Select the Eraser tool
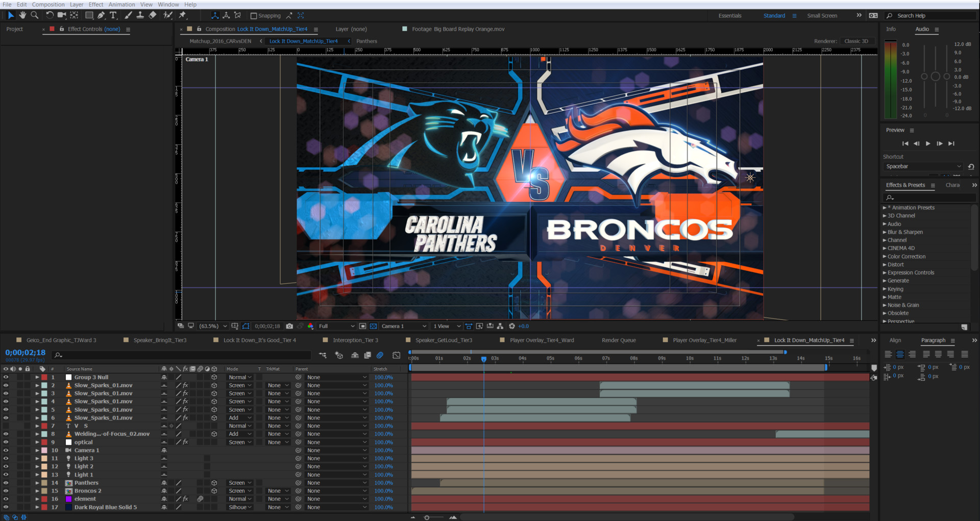Viewport: 980px width, 521px height. 152,15
